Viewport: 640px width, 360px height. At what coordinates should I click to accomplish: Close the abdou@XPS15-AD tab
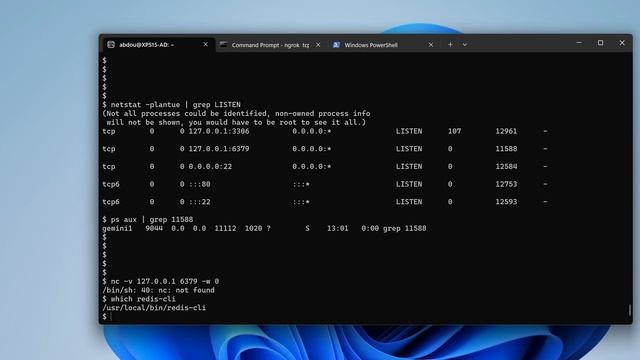pos(205,44)
